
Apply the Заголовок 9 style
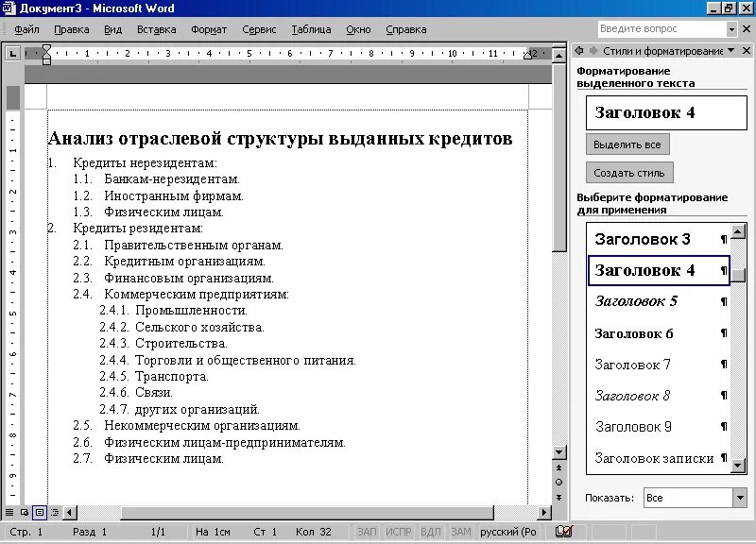click(x=659, y=427)
